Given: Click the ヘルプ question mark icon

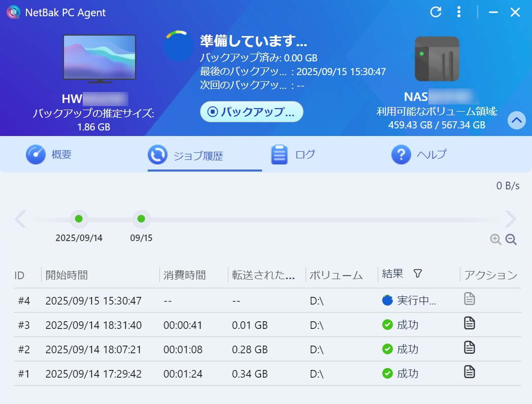Looking at the screenshot, I should [401, 155].
